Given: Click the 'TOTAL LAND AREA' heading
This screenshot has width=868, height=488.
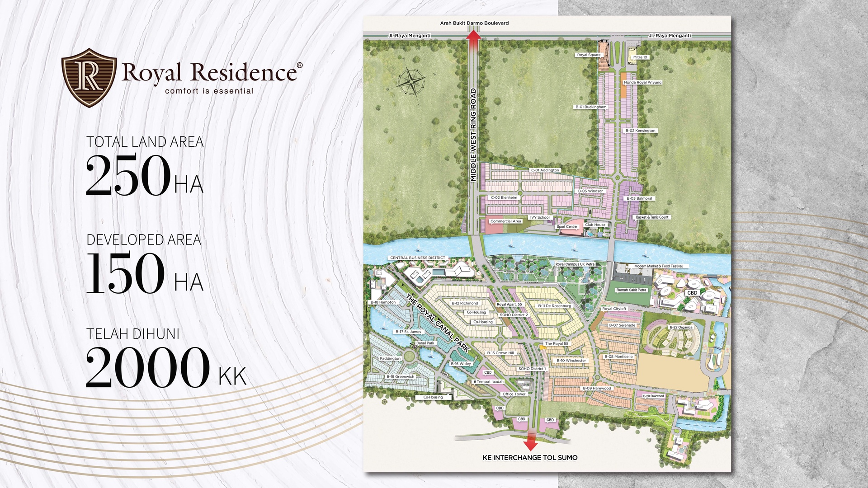Looking at the screenshot, I should [x=145, y=142].
